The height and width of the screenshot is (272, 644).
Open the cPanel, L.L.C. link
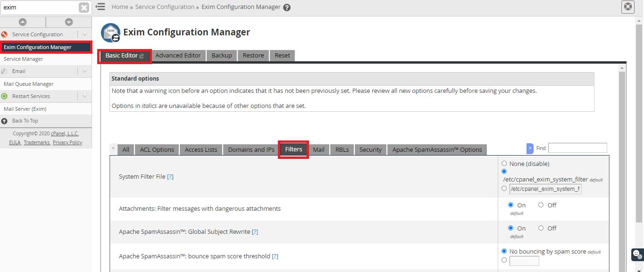[65, 133]
